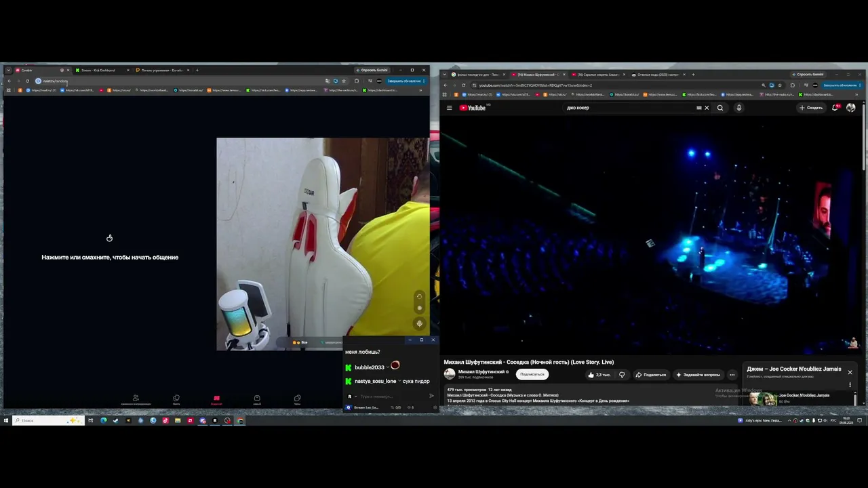Open the Windows notification center icon

pos(860,421)
